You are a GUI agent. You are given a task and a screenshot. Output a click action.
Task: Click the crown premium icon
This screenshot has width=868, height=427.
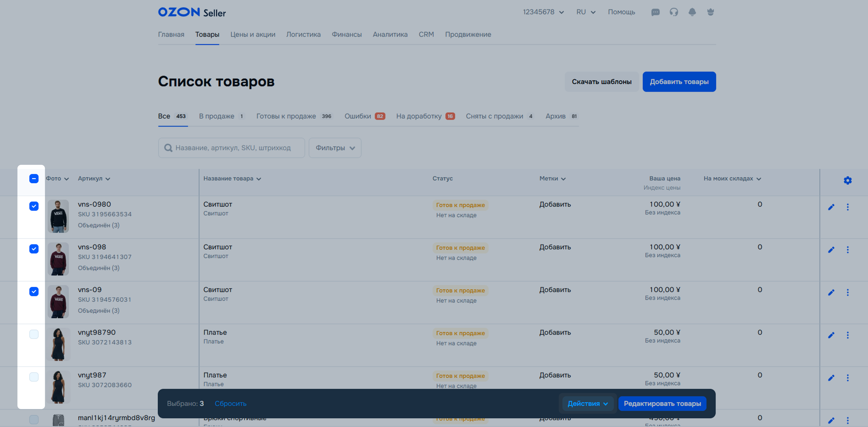click(710, 12)
